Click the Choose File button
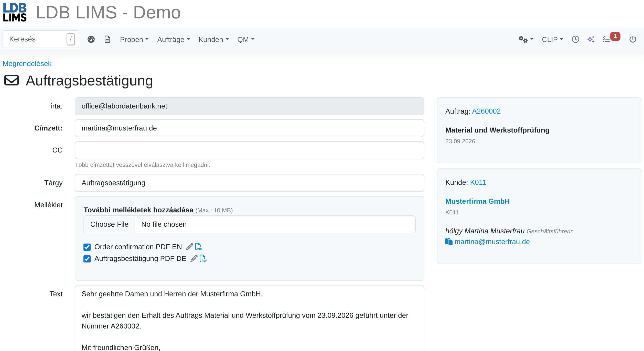 point(109,224)
